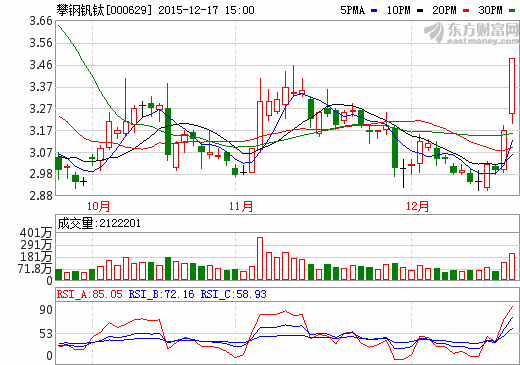520x365 pixels.
Task: Click the 53 label on RSI axis
Action: (46, 334)
